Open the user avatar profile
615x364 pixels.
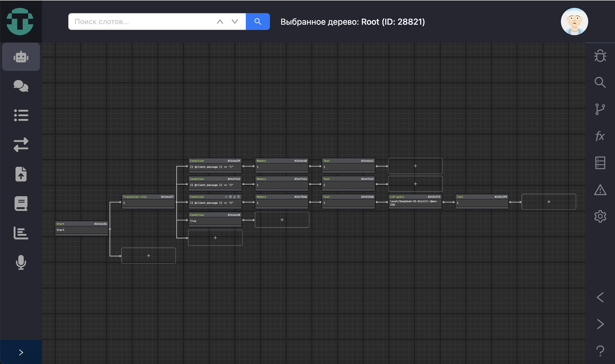574,22
